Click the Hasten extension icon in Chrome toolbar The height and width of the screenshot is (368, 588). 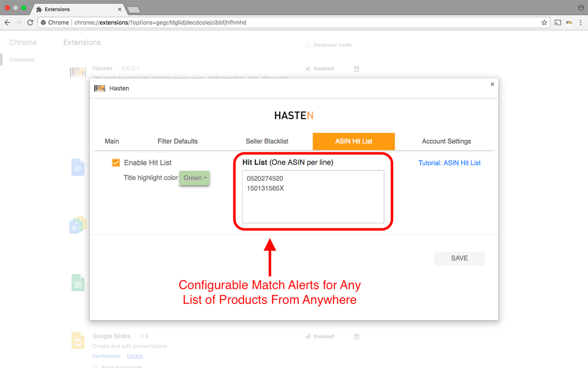tap(569, 23)
